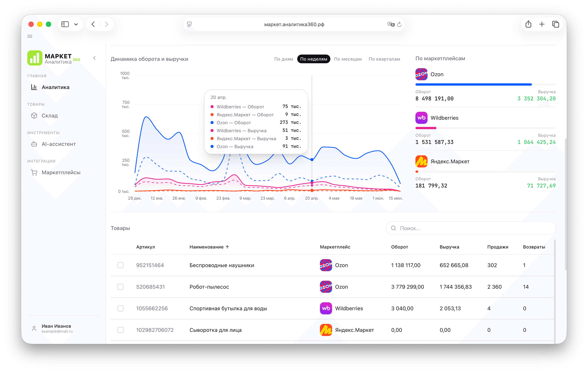The width and height of the screenshot is (588, 372).
Task: Click the robot icon beside AI-ассистент
Action: coord(34,144)
